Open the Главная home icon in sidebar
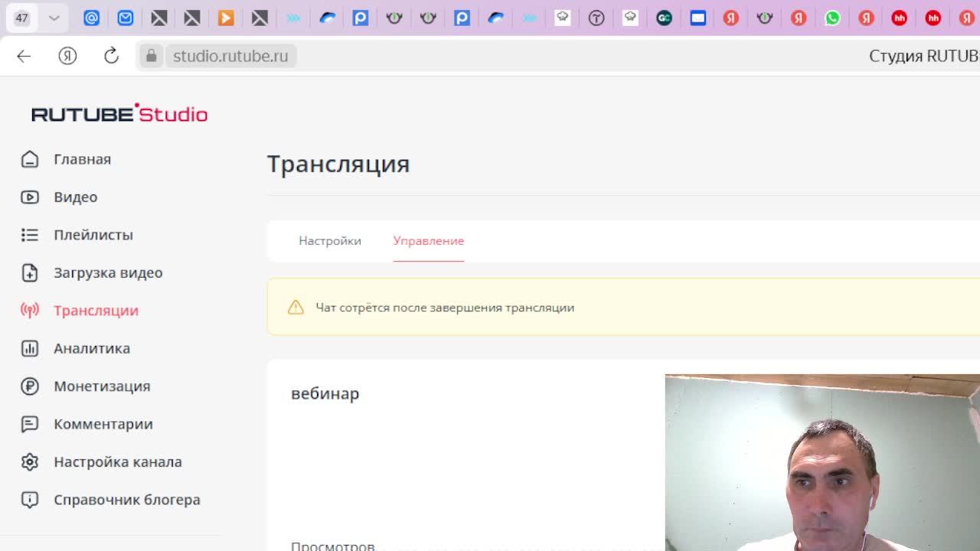Viewport: 980px width, 551px height. point(30,159)
